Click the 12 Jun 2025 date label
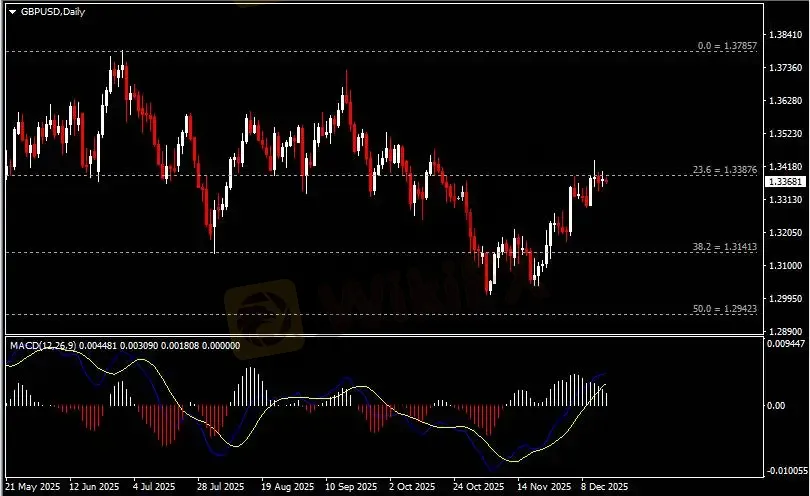 click(x=94, y=487)
